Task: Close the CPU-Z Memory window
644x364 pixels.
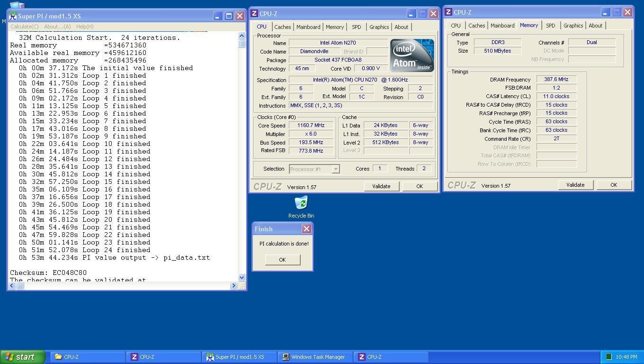Action: pos(627,12)
